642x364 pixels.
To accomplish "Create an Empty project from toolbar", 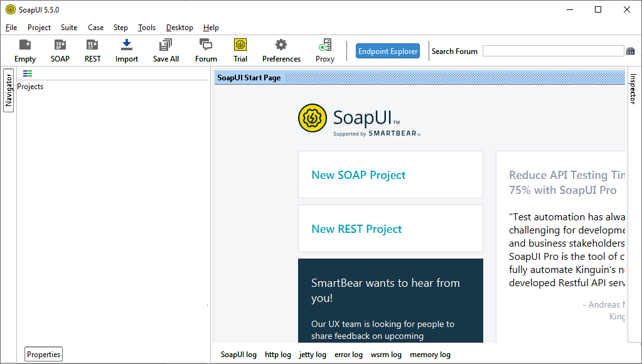I will point(25,50).
